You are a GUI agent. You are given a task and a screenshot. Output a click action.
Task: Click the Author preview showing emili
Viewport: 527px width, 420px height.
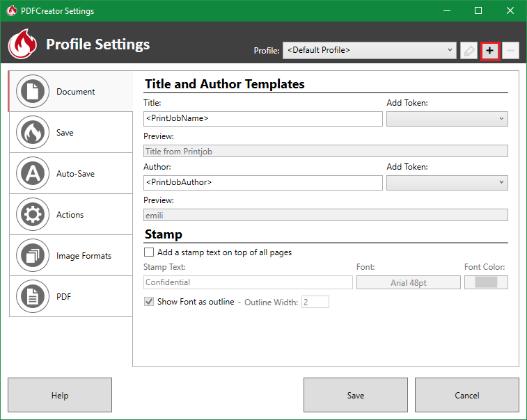326,215
